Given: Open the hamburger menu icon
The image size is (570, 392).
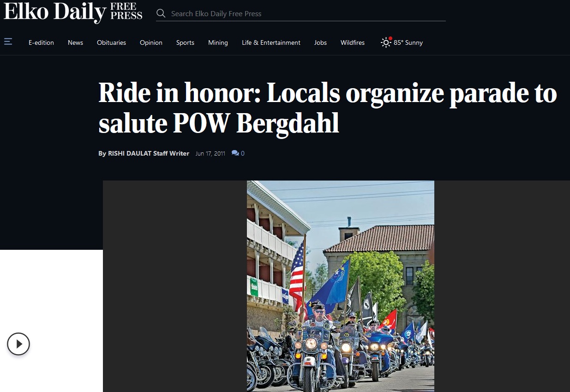Looking at the screenshot, I should 8,42.
